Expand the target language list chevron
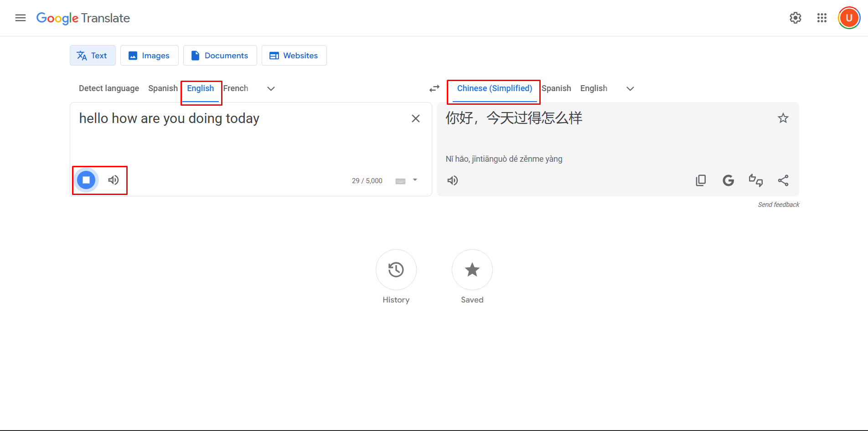Screen dimensions: 868x431 point(630,88)
